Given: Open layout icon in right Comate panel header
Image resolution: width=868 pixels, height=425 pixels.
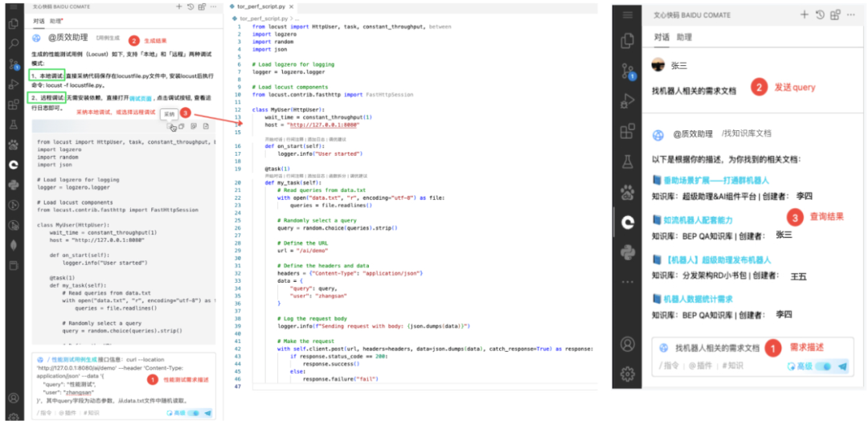Looking at the screenshot, I should tap(835, 15).
